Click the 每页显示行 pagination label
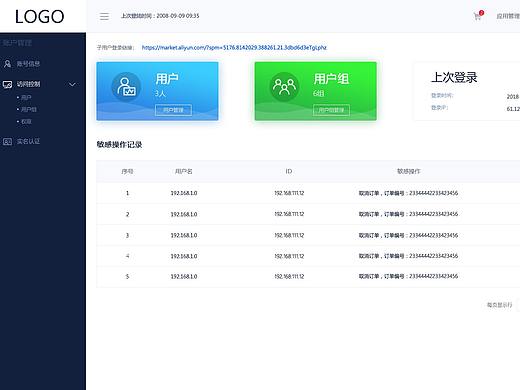 point(499,305)
